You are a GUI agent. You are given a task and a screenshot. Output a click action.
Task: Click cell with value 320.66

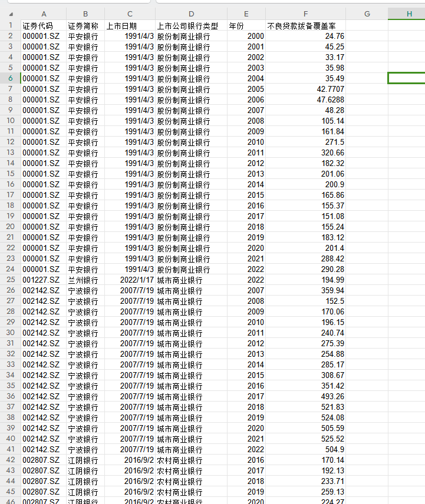click(306, 152)
